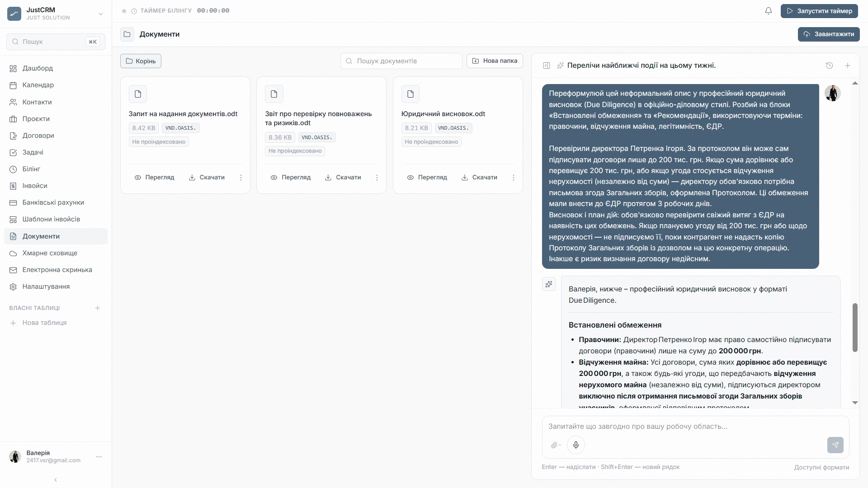Create a folder with Нова папка
The image size is (868, 488).
pos(495,61)
